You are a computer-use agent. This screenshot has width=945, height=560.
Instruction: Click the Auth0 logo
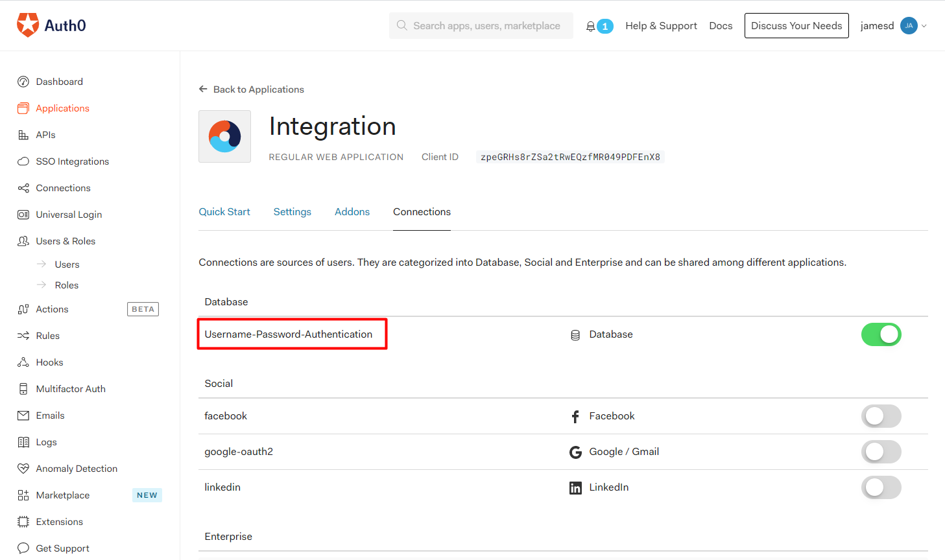tap(51, 25)
